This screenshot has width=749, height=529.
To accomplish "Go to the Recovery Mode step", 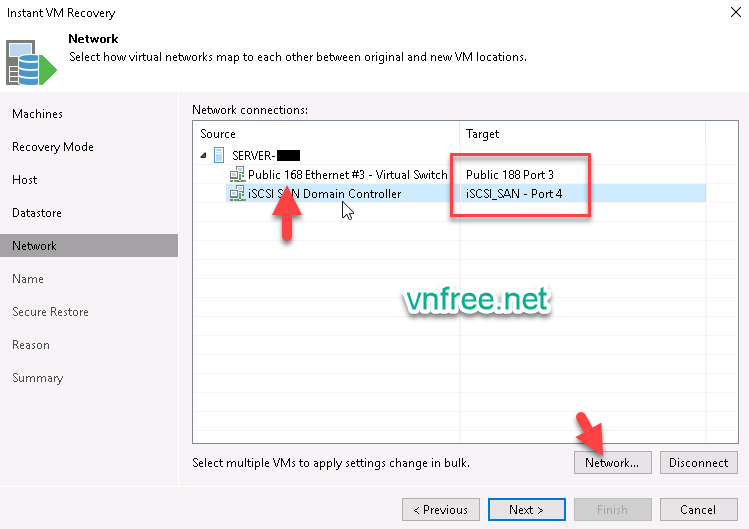I will [x=53, y=147].
